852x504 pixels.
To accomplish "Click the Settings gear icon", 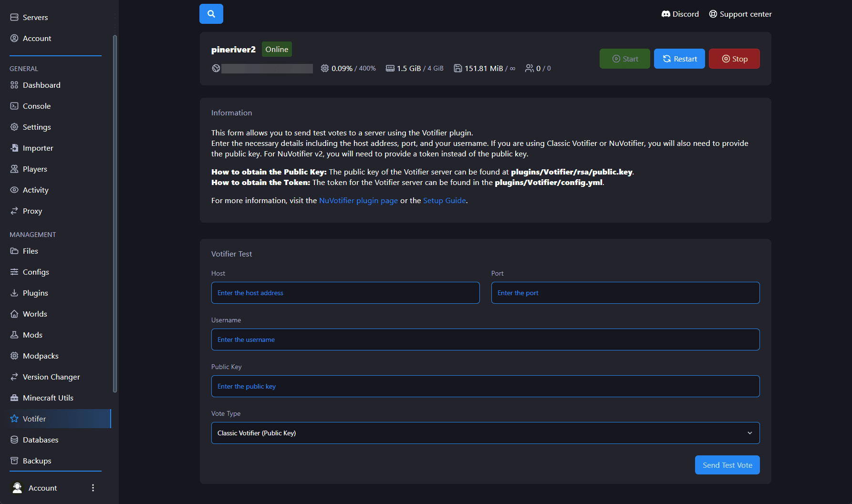I will (x=14, y=127).
